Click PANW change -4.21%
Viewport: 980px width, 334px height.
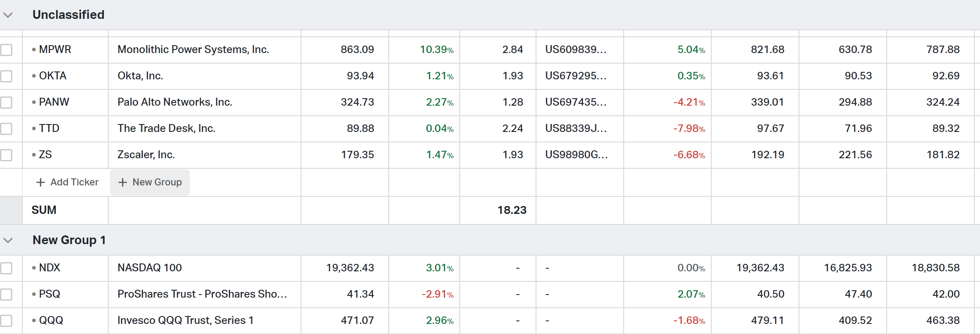689,102
